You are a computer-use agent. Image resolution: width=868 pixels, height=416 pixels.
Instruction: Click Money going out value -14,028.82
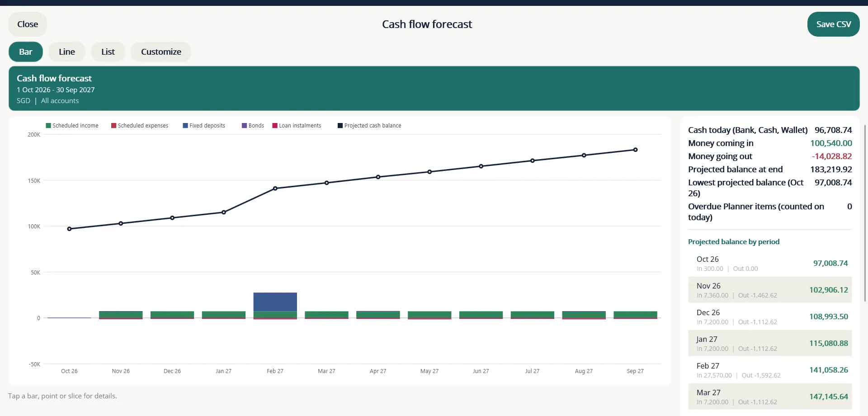pyautogui.click(x=832, y=156)
